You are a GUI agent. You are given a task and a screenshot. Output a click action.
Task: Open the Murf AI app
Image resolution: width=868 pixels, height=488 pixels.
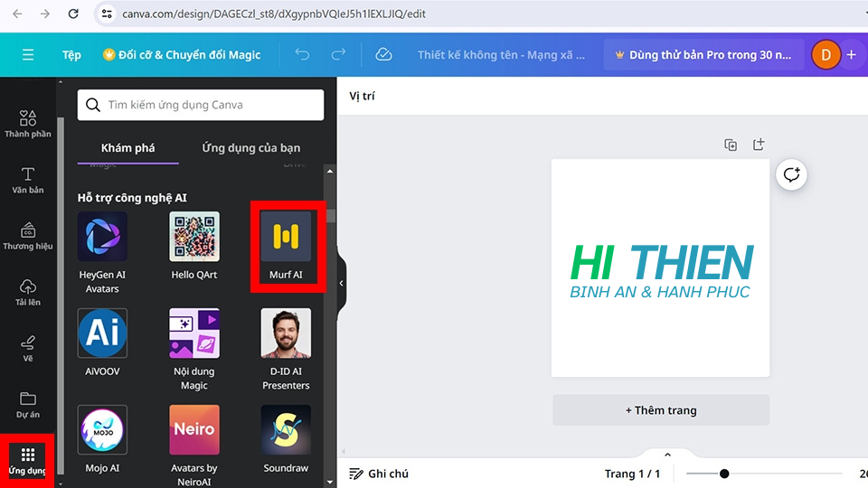286,237
